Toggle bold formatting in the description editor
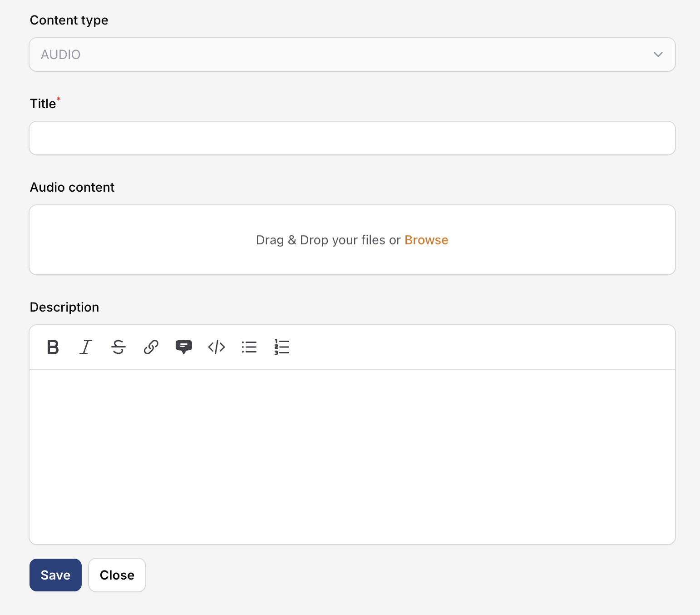 (x=53, y=347)
